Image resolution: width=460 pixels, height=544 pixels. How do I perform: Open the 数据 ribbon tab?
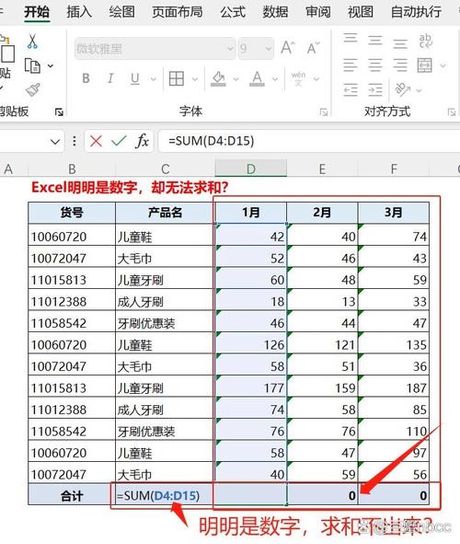tap(275, 12)
